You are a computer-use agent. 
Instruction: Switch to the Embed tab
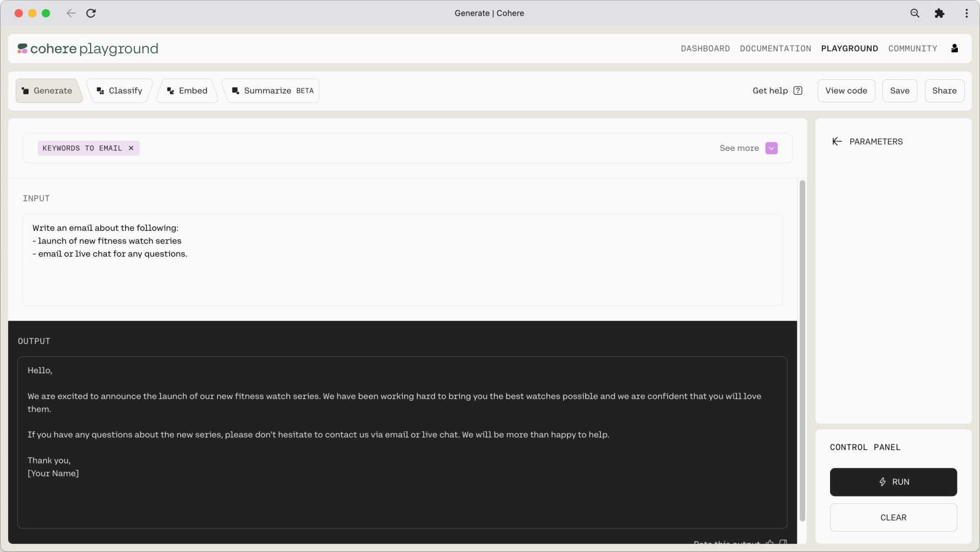pyautogui.click(x=187, y=91)
